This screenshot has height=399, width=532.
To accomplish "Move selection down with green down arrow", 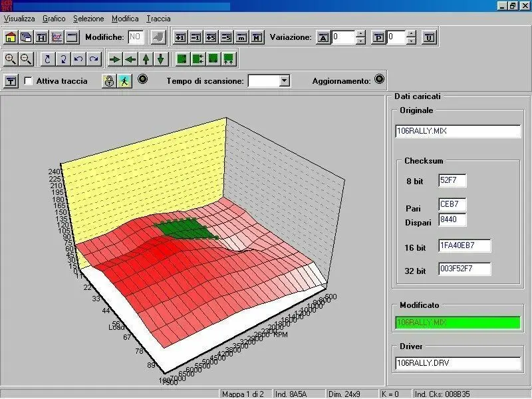I will click(x=161, y=59).
